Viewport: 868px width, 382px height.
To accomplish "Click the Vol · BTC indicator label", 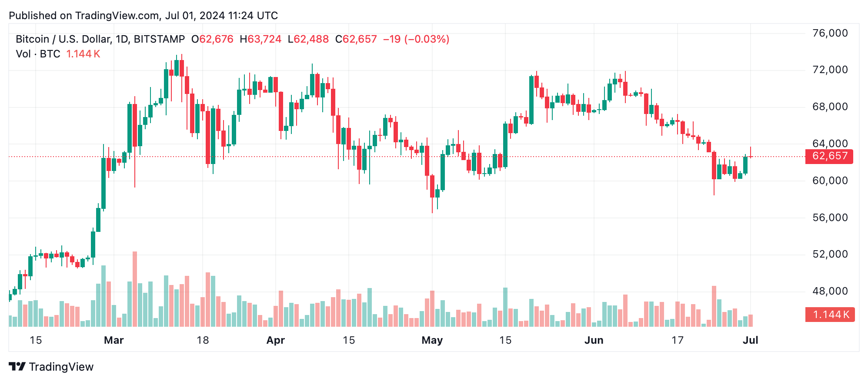I will [38, 54].
